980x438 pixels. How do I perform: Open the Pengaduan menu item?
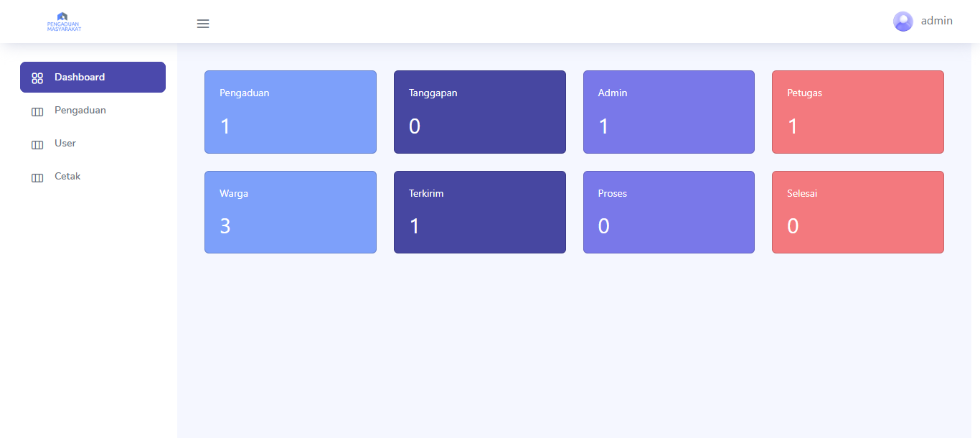(80, 111)
